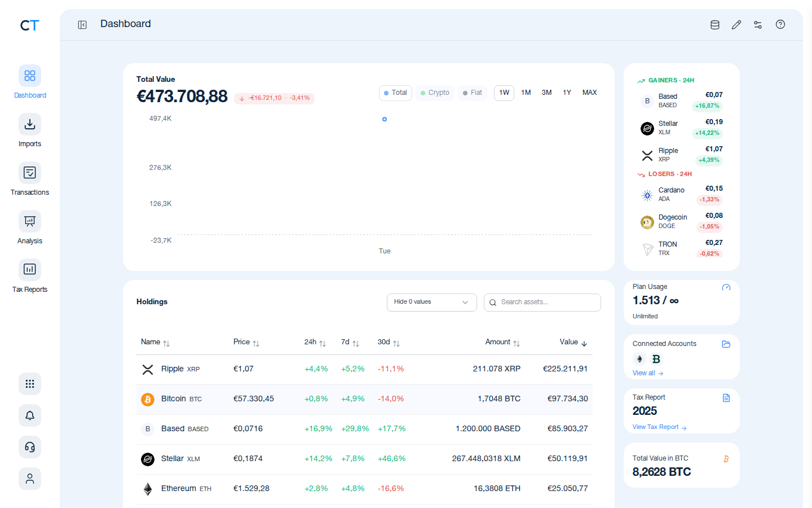The width and height of the screenshot is (812, 508).
Task: Click the Search assets field
Action: tap(542, 303)
